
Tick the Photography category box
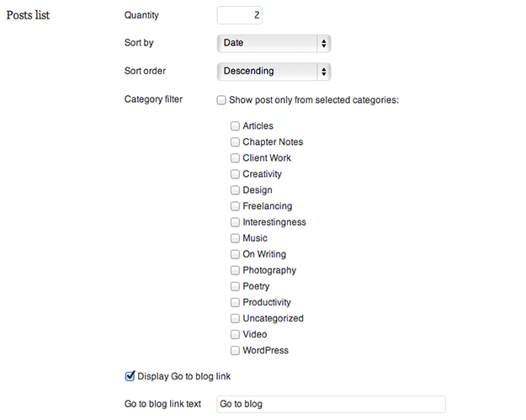[236, 270]
